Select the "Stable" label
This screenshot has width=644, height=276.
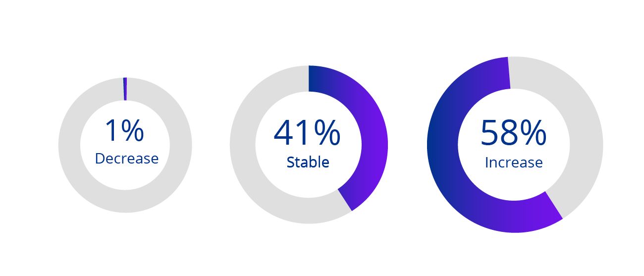pos(308,162)
